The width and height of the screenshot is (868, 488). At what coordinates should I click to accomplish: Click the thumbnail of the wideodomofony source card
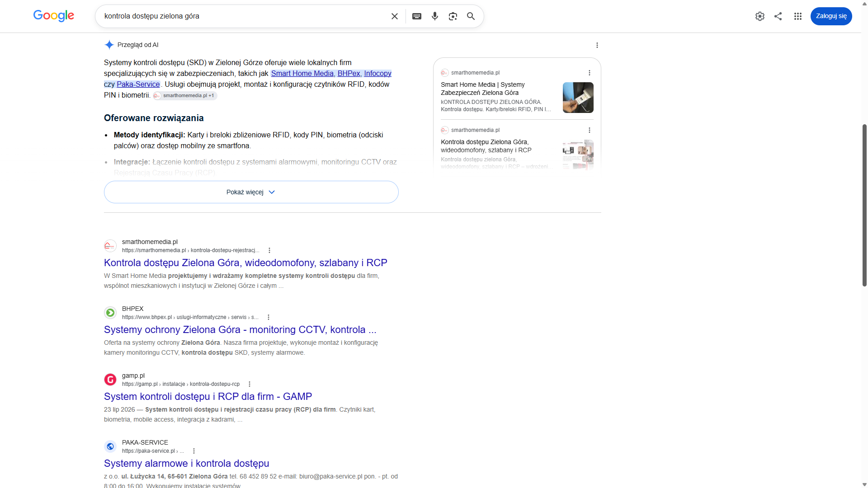pos(578,155)
